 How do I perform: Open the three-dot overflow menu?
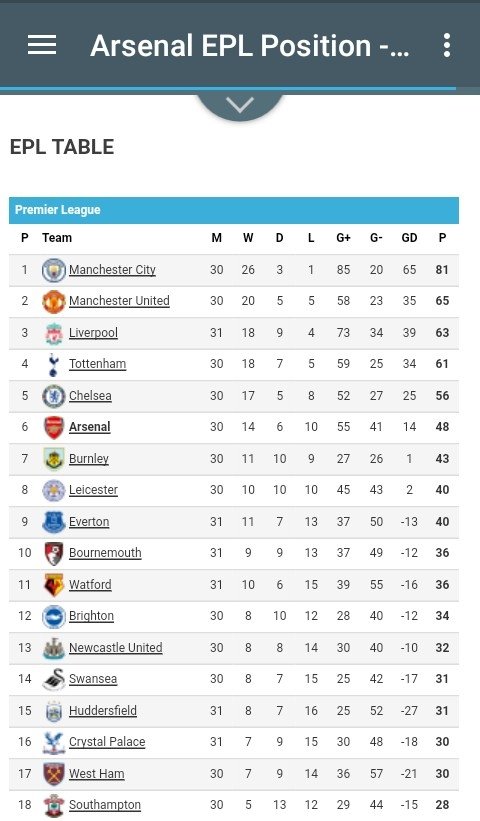tap(446, 45)
